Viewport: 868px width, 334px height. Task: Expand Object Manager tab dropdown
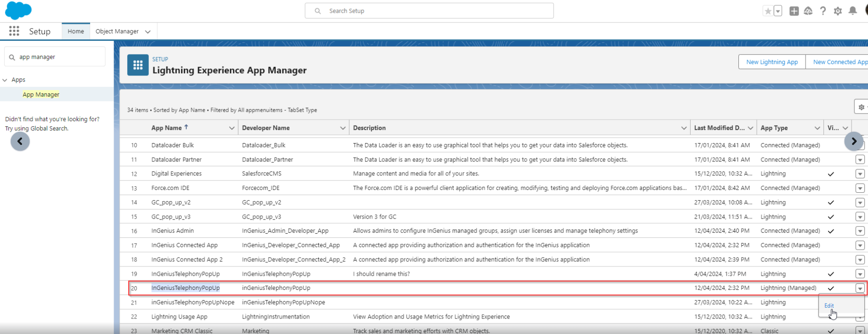coord(148,32)
